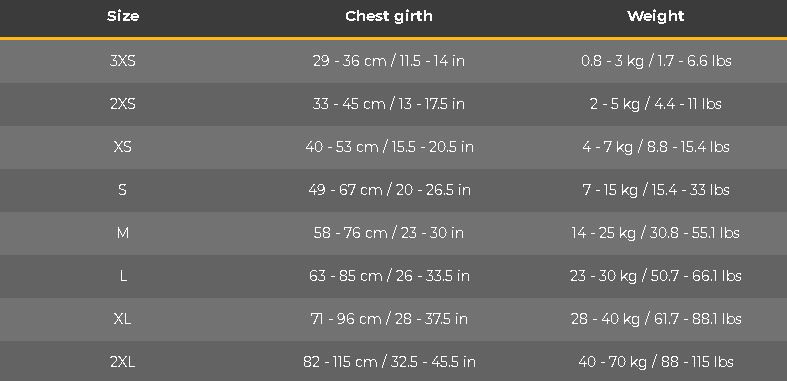Select the 2XS size cell

coord(123,104)
